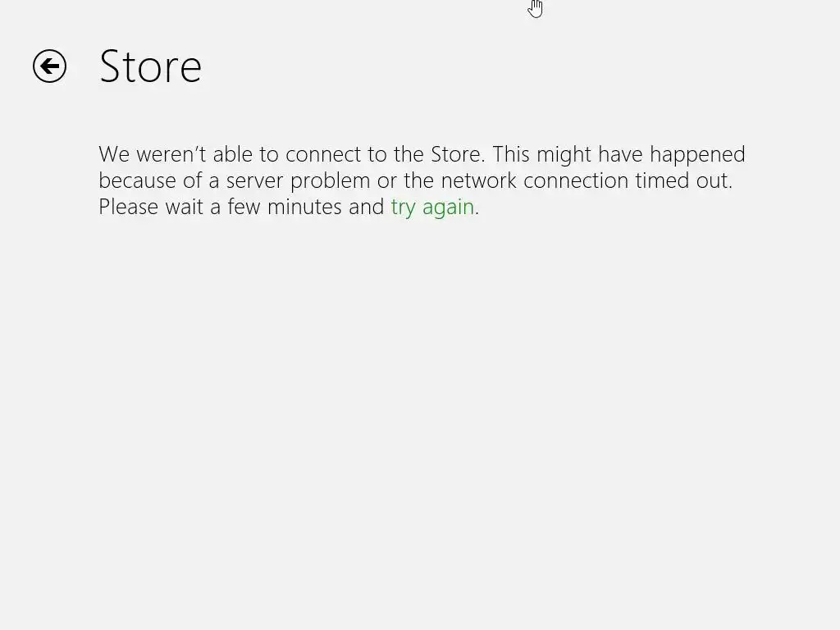The image size is (840, 630).
Task: Click 'Please wait a few minutes' text
Action: coord(220,207)
